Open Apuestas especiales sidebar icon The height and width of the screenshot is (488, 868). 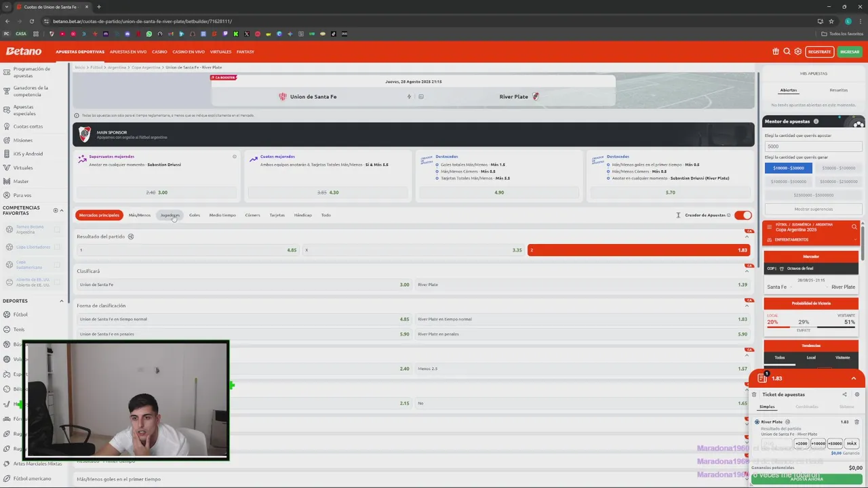[x=7, y=109]
